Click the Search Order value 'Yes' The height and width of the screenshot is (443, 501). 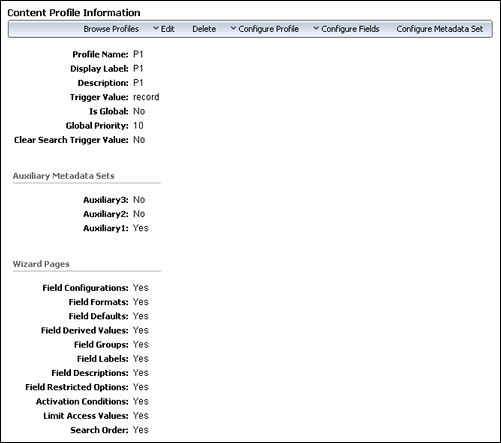(x=141, y=430)
